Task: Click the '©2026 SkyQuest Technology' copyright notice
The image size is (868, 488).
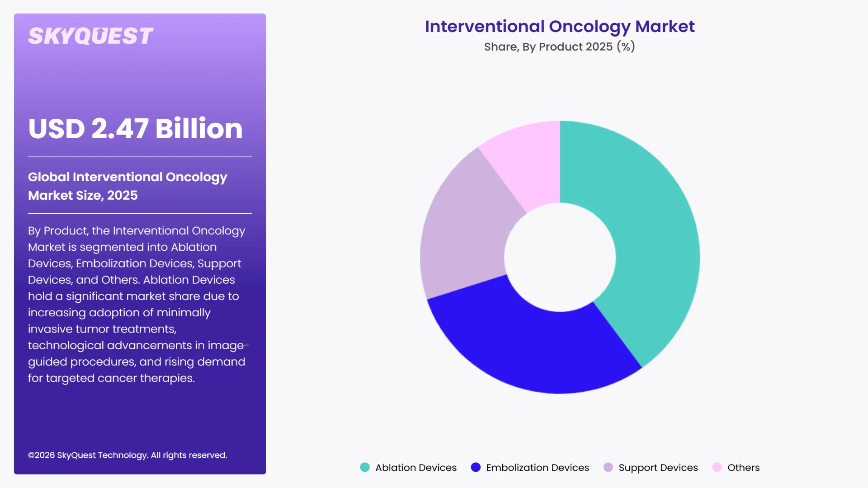Action: pyautogui.click(x=127, y=455)
